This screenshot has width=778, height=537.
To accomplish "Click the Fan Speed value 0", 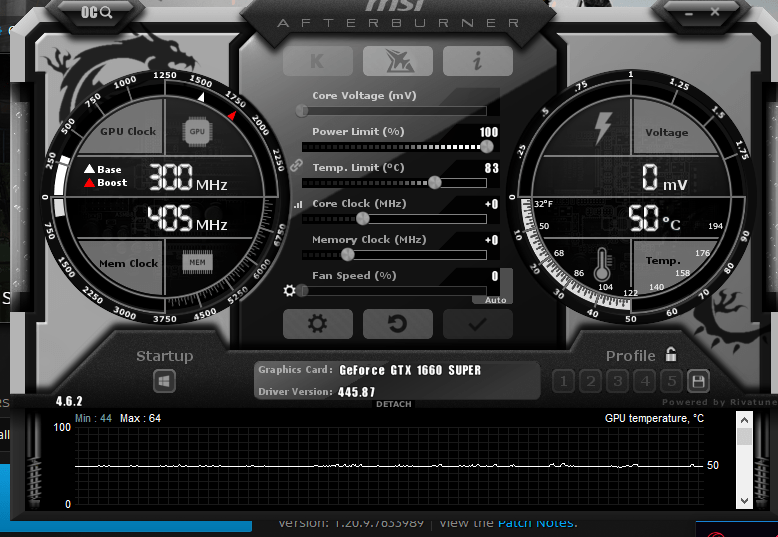I will tap(495, 276).
